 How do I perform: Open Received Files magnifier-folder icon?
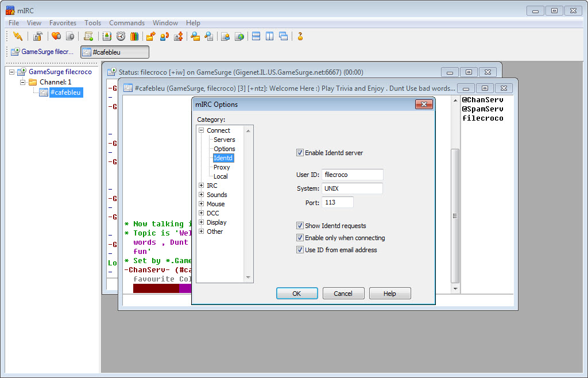[x=195, y=36]
